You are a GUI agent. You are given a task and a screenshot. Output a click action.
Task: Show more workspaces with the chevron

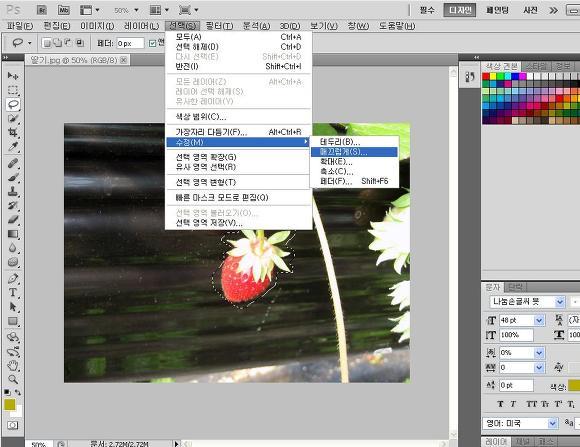click(553, 10)
